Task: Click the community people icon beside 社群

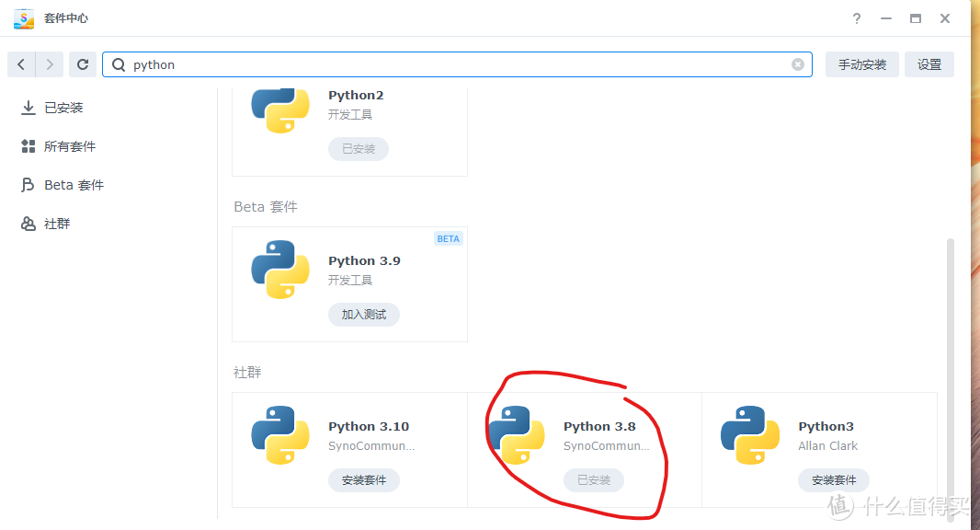Action: point(28,223)
